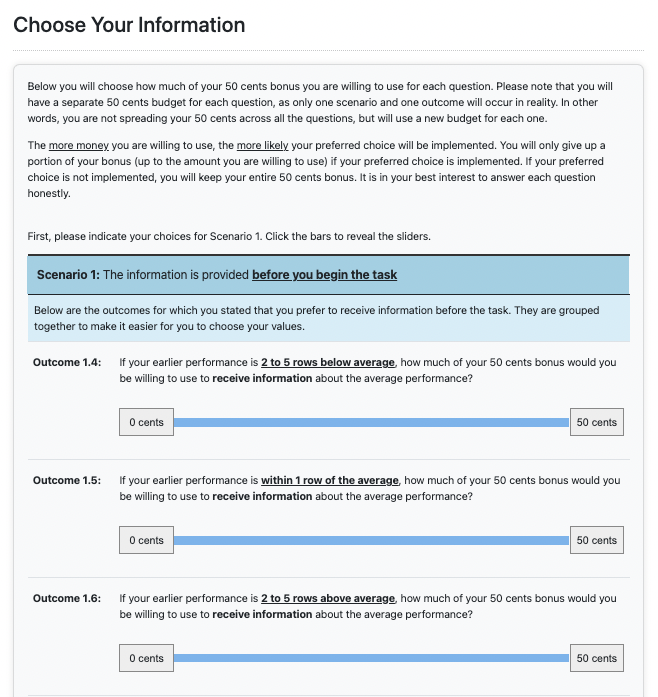Click underlined "within 1 row of the average"

coord(330,480)
